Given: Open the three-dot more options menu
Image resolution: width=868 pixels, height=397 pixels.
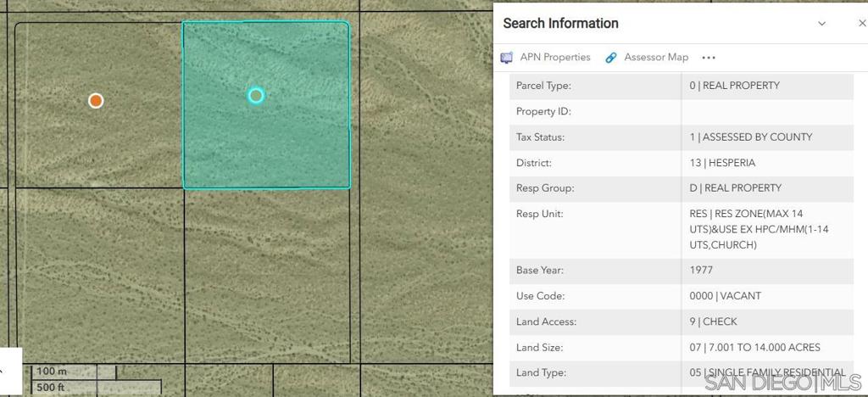Looking at the screenshot, I should click(x=709, y=58).
